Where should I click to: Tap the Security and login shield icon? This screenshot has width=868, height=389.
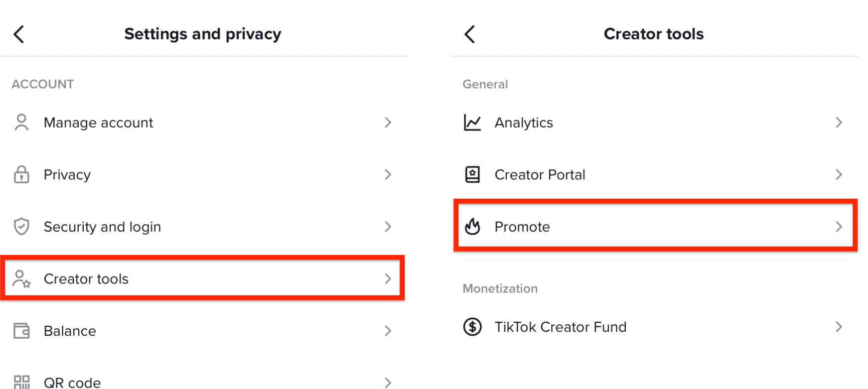(21, 227)
